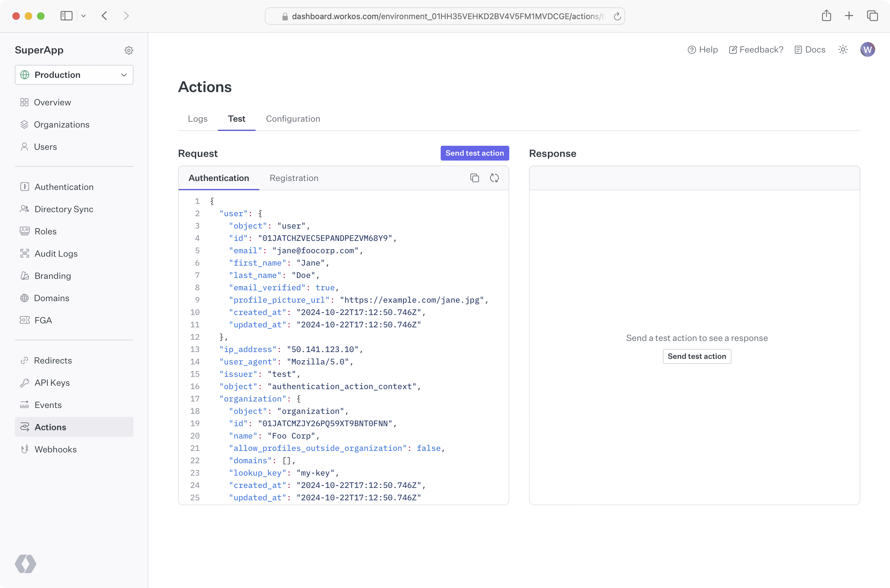Image resolution: width=890 pixels, height=588 pixels.
Task: Expand the Safari tab group chevron
Action: [84, 16]
